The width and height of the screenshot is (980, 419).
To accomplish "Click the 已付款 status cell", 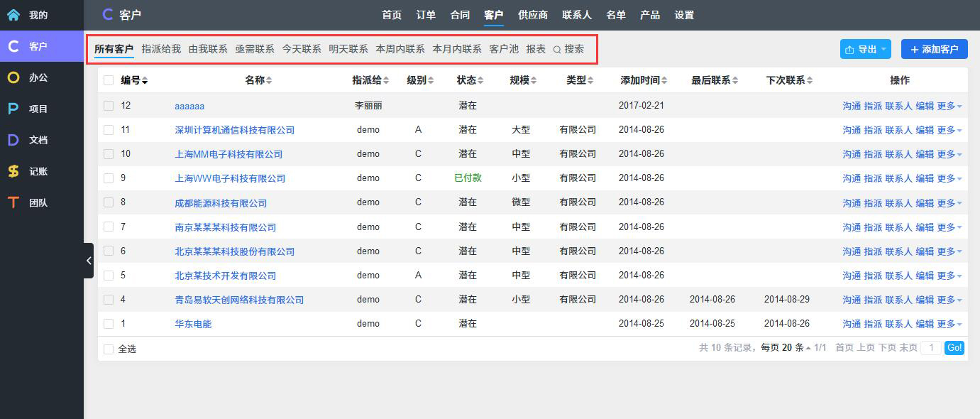I will [x=468, y=178].
